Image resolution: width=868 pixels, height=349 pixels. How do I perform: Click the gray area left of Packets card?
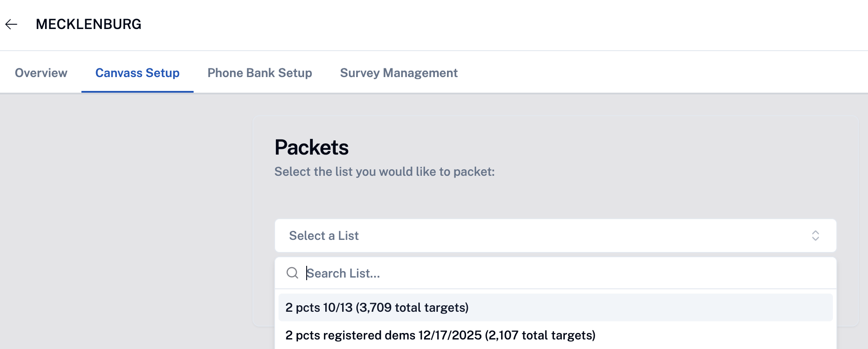126,217
